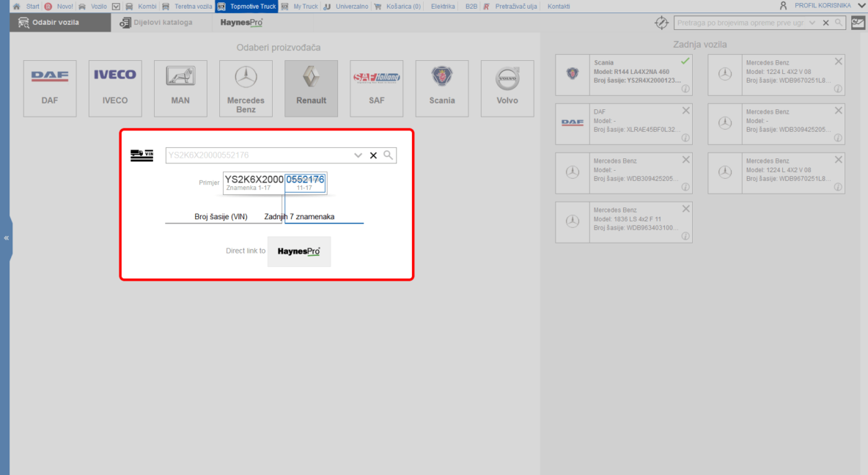Screen dimensions: 868x475
Task: Select Mercedes Benz manufacturer tile
Action: tap(246, 89)
